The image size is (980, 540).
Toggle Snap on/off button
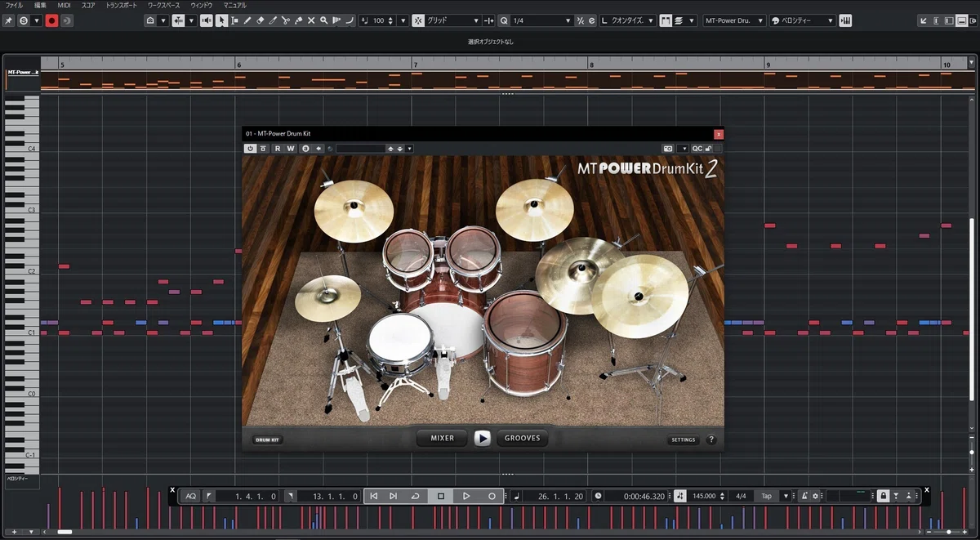pos(417,20)
